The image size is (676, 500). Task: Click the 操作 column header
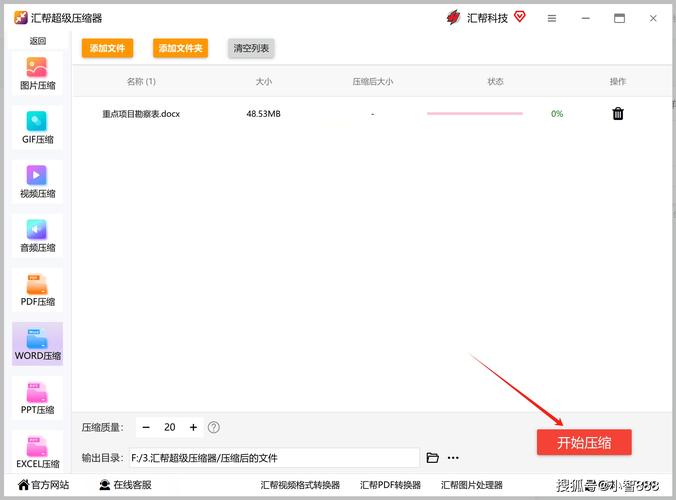[618, 81]
